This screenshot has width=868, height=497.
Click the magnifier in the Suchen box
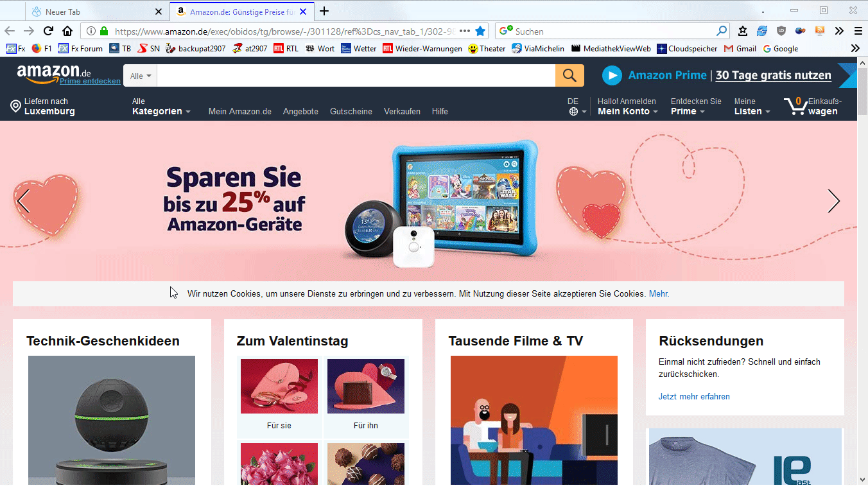pyautogui.click(x=722, y=31)
